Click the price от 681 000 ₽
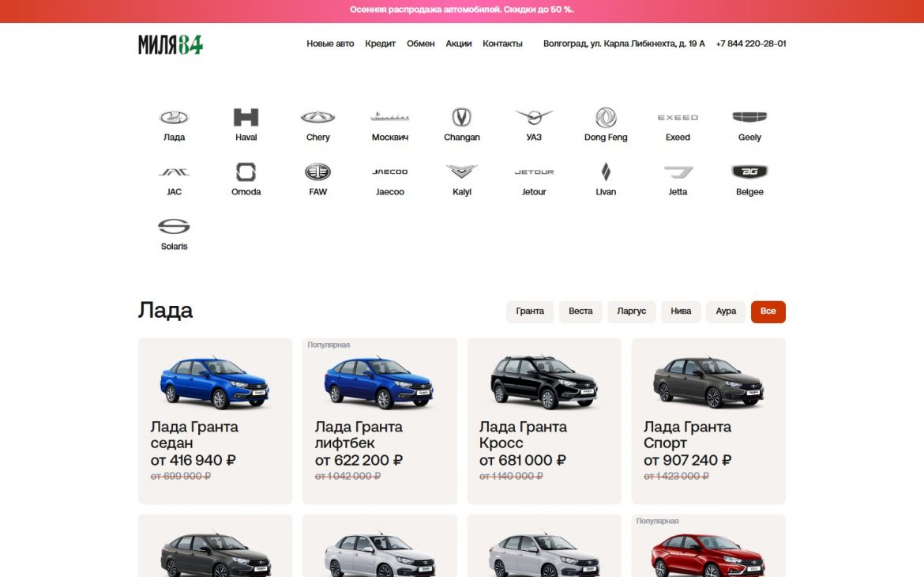Image resolution: width=924 pixels, height=577 pixels. (x=523, y=460)
